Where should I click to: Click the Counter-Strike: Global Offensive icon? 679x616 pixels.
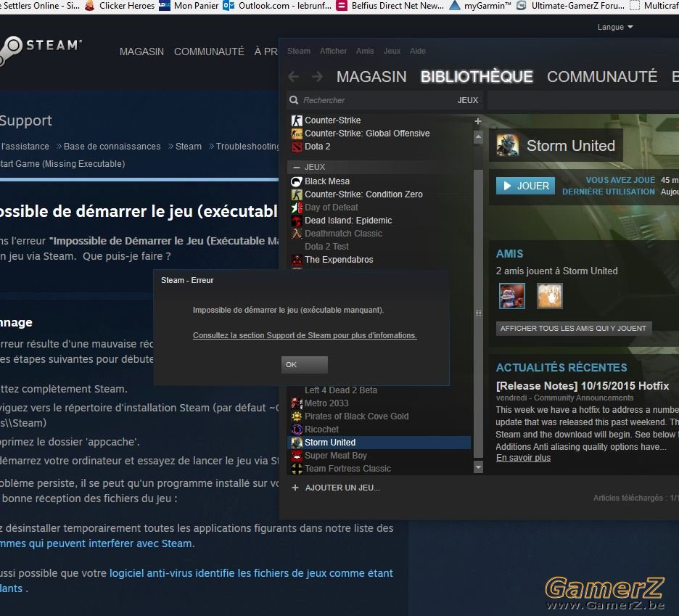pos(297,134)
